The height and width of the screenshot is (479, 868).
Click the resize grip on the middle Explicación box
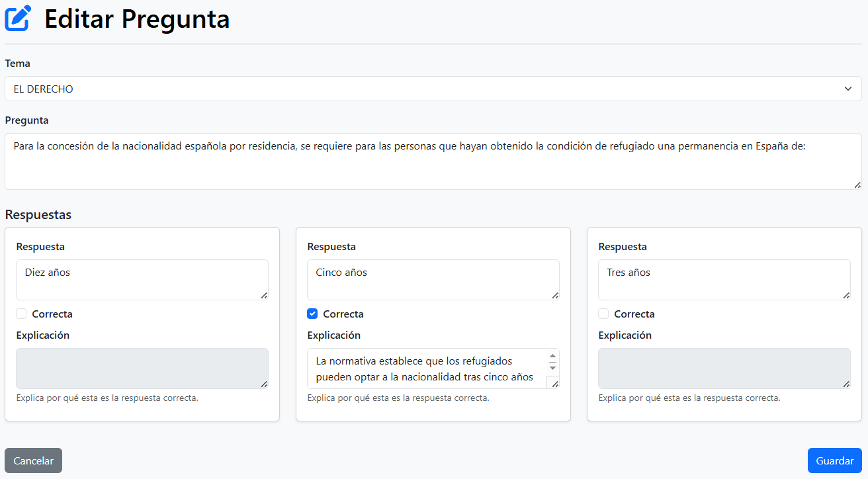tap(554, 384)
